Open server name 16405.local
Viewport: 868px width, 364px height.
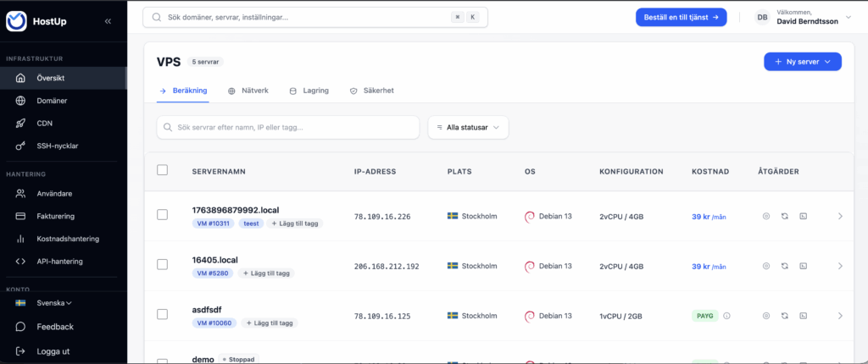[214, 260]
